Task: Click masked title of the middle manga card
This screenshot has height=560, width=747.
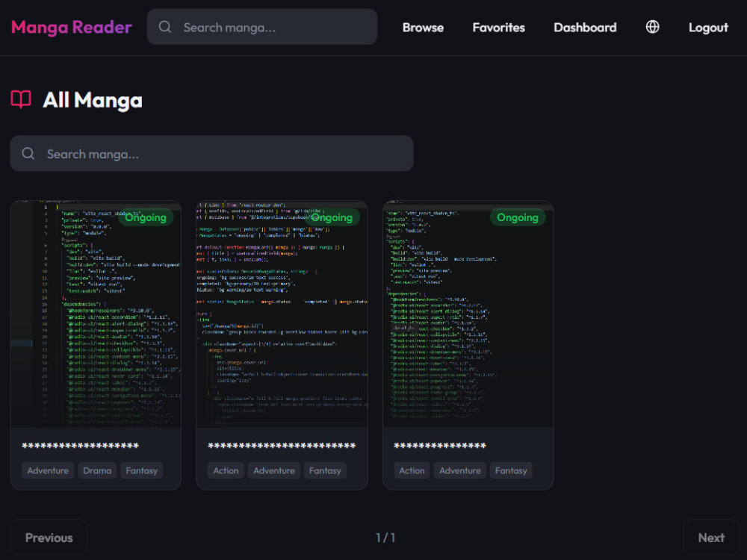Action: pyautogui.click(x=282, y=447)
